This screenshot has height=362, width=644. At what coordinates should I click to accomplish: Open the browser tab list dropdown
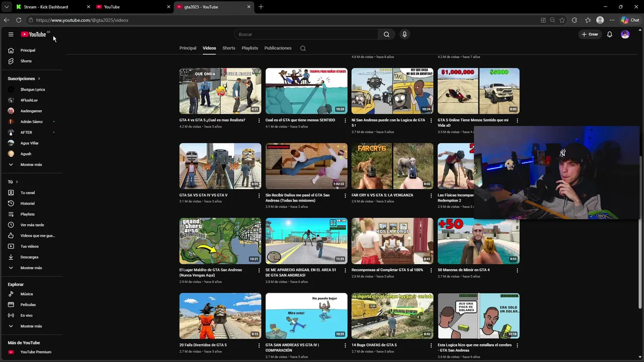(7, 7)
